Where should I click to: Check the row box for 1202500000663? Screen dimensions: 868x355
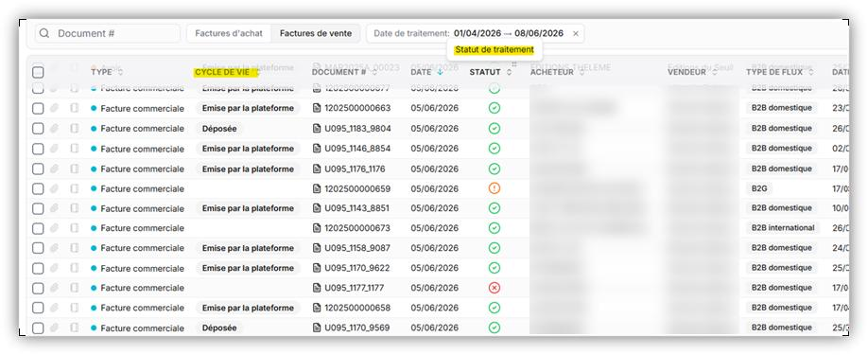[x=38, y=109]
